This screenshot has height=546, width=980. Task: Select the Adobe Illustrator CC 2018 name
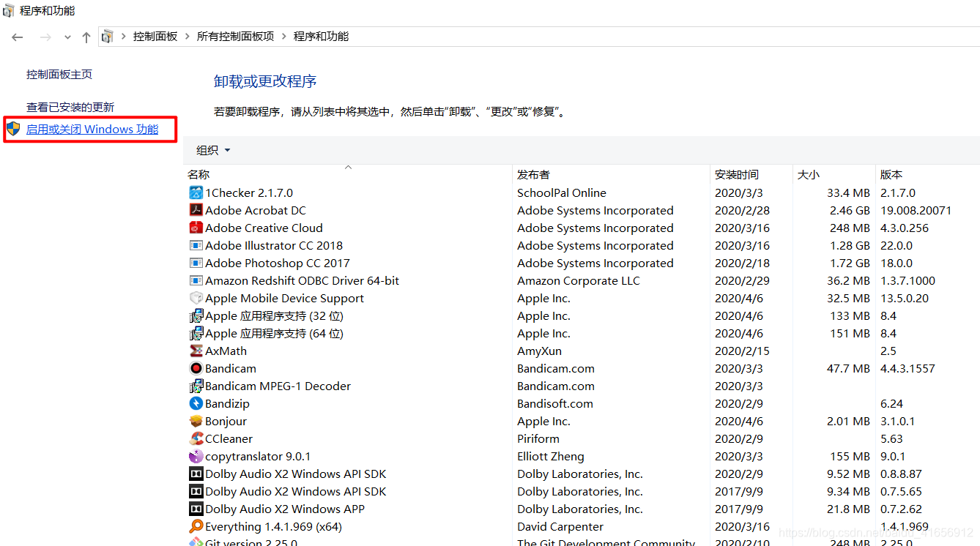(x=274, y=245)
